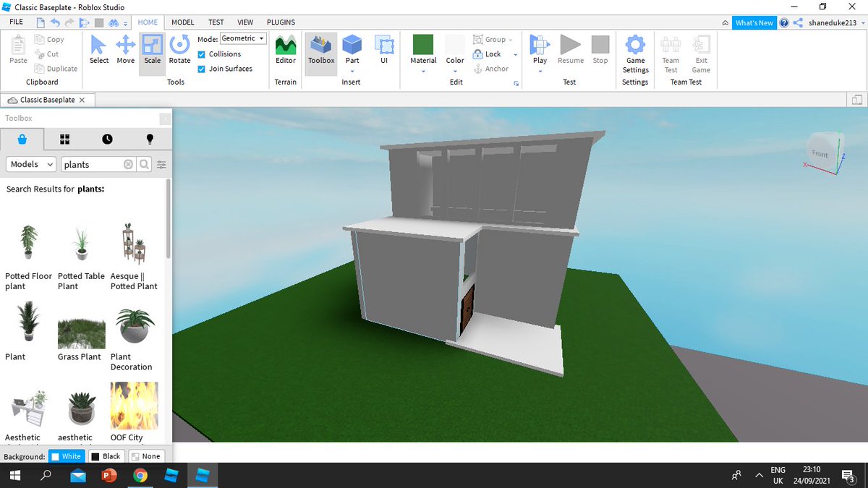
Task: Click the Lock tool
Action: [488, 54]
